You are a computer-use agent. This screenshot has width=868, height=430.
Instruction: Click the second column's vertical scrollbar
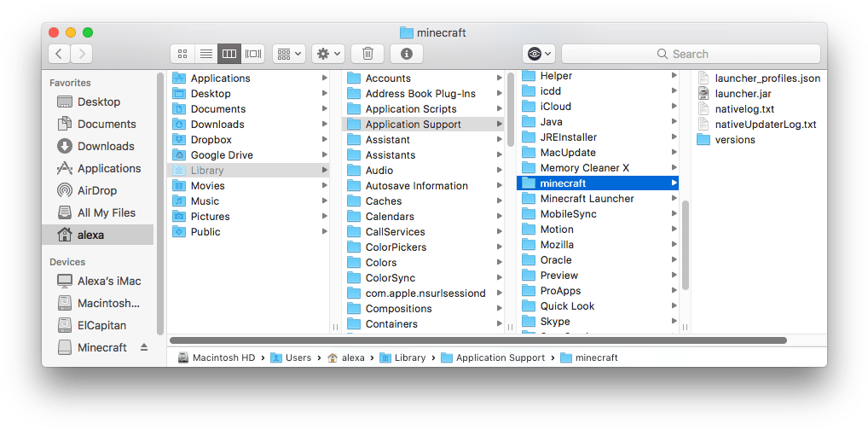click(511, 110)
